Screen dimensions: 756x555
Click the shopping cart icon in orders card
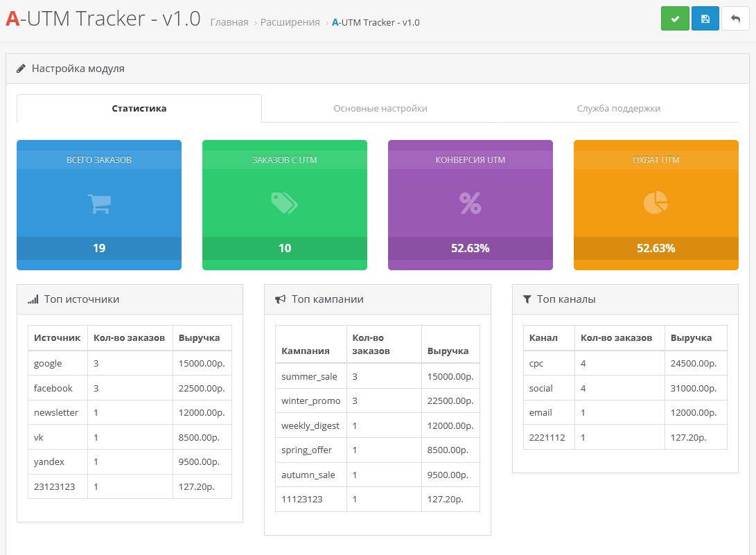99,204
